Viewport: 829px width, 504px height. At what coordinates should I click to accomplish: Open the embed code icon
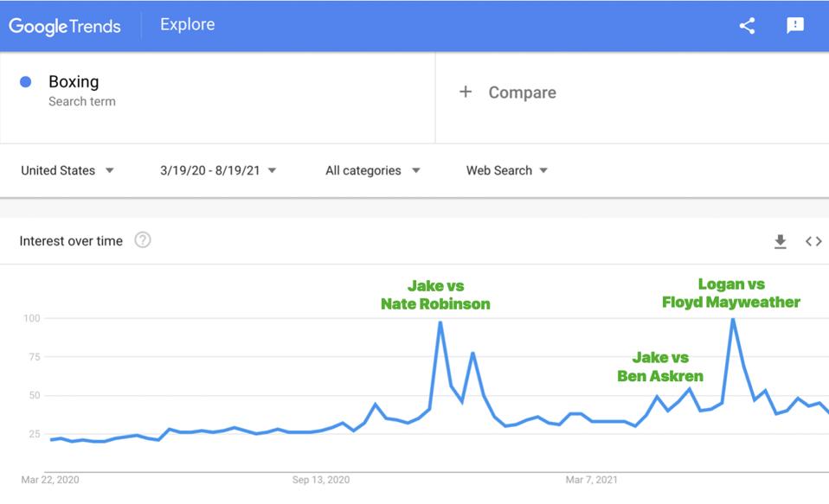tap(813, 242)
